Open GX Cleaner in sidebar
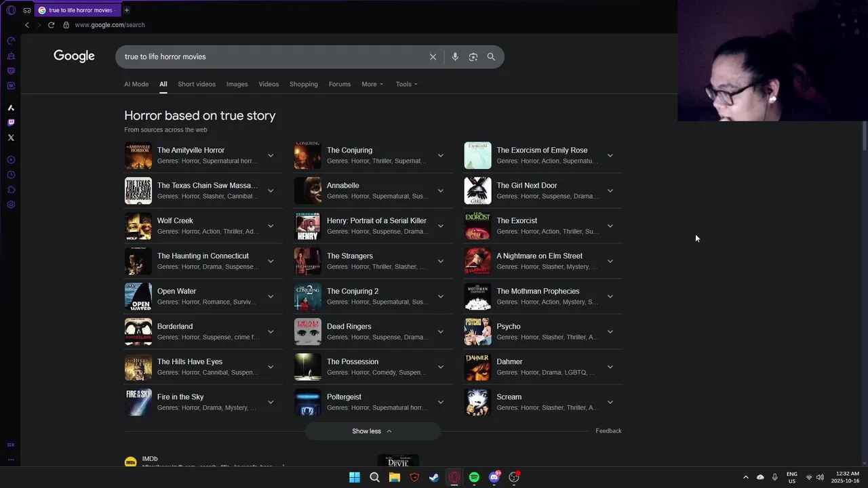This screenshot has width=868, height=488. pos(11,56)
